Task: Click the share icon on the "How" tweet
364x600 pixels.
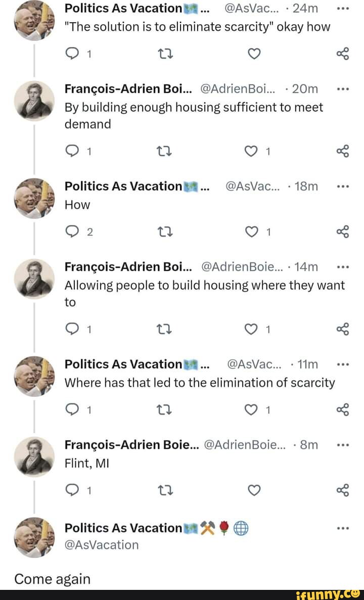Action: click(x=344, y=232)
